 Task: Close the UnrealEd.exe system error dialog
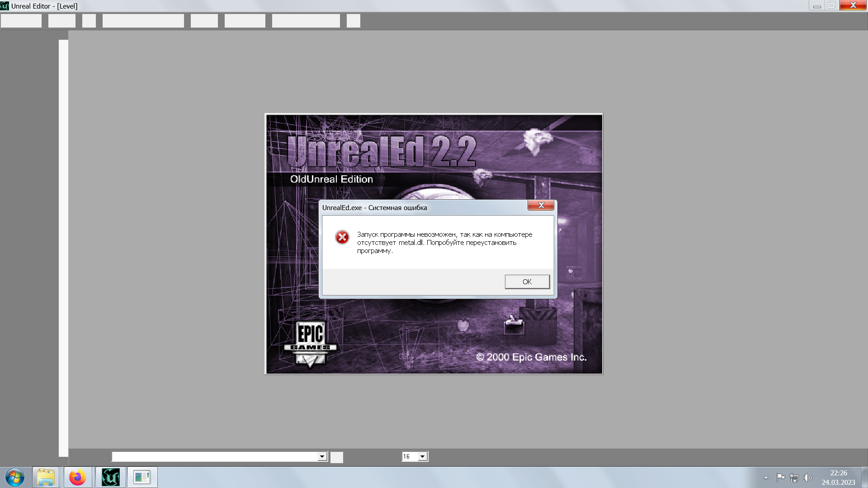click(x=541, y=205)
